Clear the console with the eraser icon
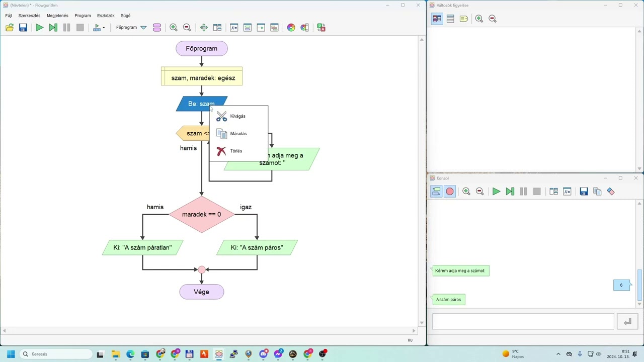This screenshot has height=362, width=644. click(611, 192)
